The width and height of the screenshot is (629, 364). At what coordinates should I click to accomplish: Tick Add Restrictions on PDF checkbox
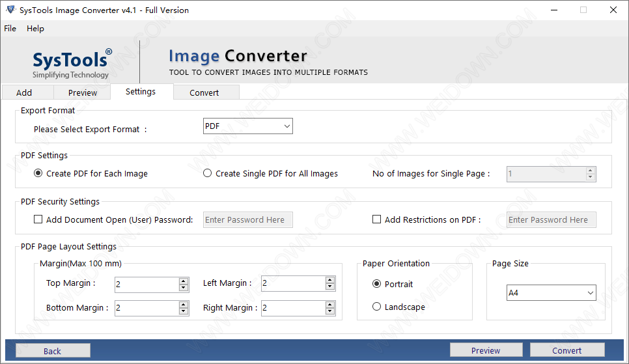tap(376, 219)
